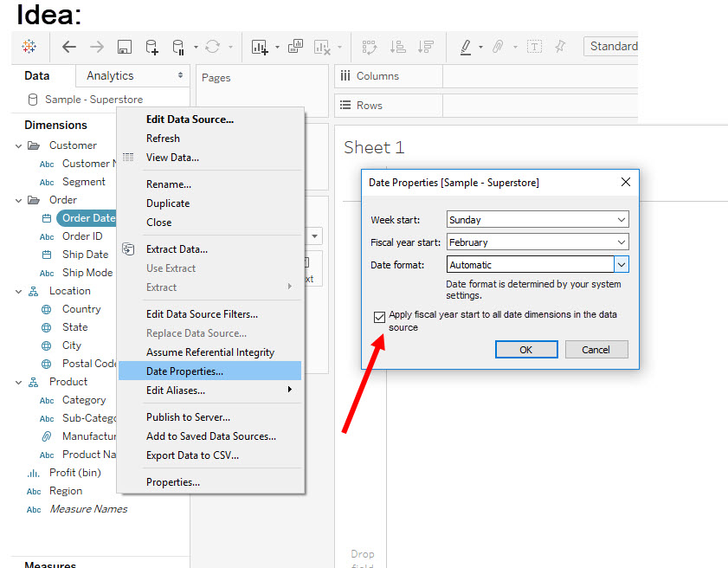The height and width of the screenshot is (568, 728).
Task: Open the Week start dropdown
Action: click(538, 220)
